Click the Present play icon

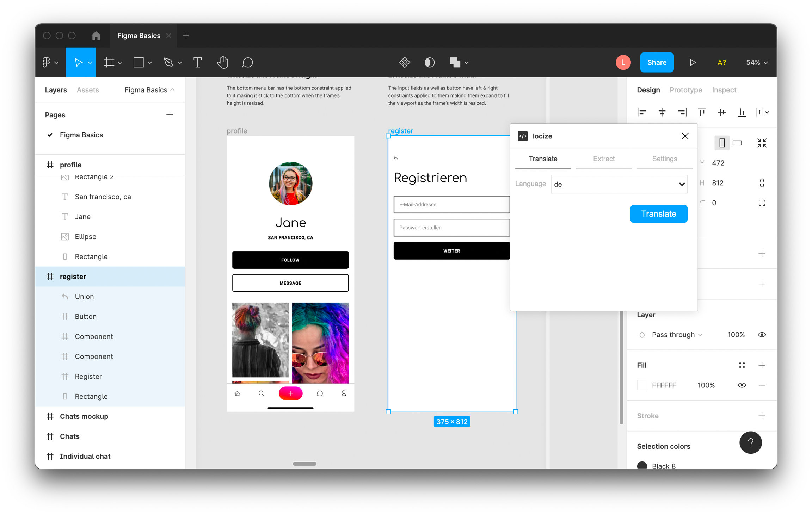[x=693, y=62]
